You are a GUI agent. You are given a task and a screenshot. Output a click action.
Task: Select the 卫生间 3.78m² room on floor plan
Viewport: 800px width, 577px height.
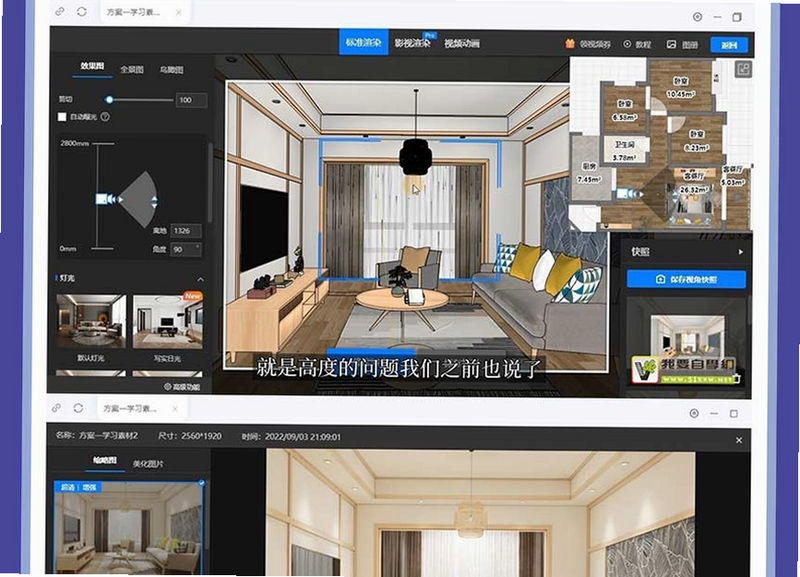(x=623, y=151)
